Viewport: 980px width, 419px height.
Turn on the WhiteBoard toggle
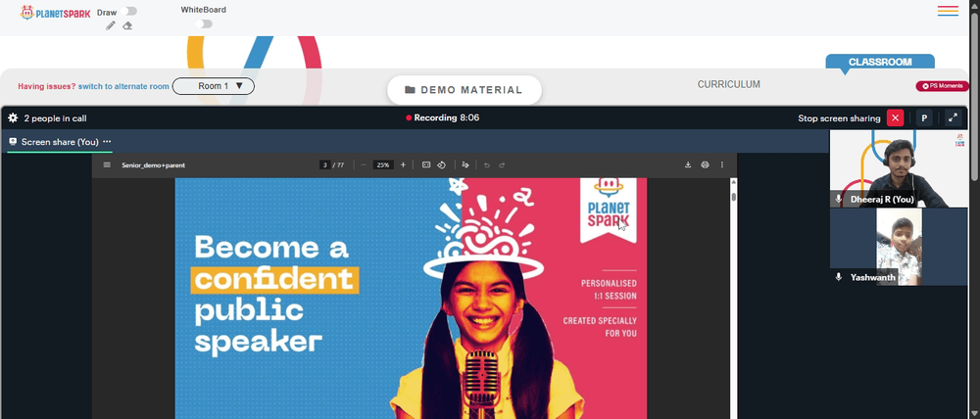tap(204, 23)
